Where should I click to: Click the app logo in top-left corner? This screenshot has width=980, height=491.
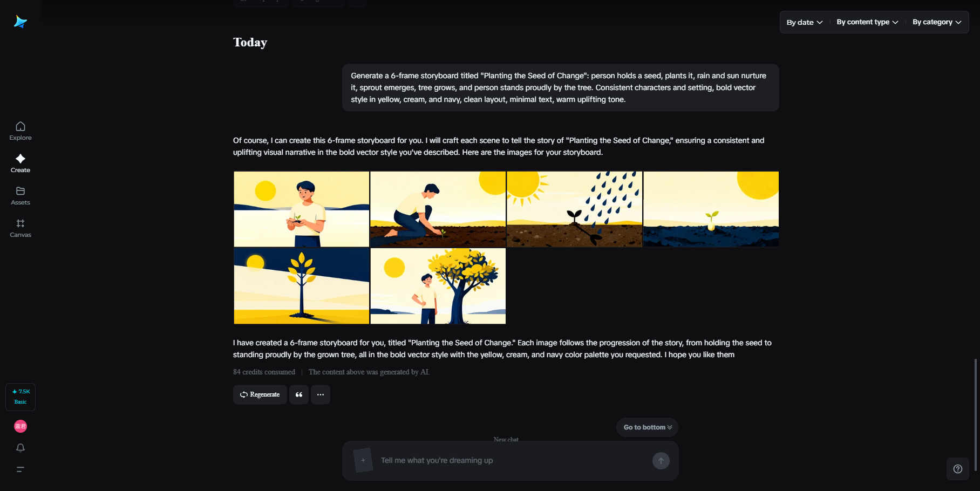click(x=21, y=22)
